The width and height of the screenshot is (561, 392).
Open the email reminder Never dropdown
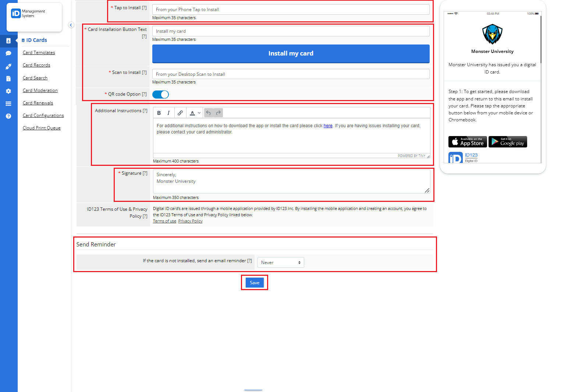281,263
